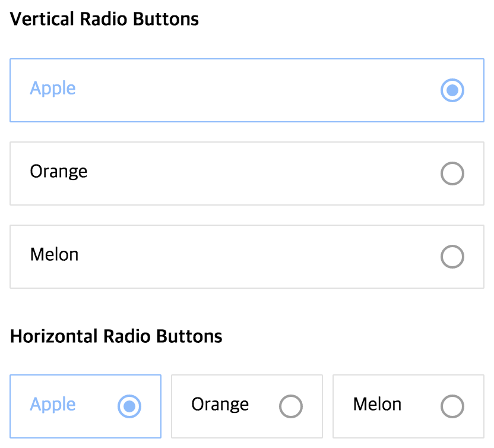Click the Orange label in vertical list
Viewport: 494px width, 448px height.
(x=58, y=172)
